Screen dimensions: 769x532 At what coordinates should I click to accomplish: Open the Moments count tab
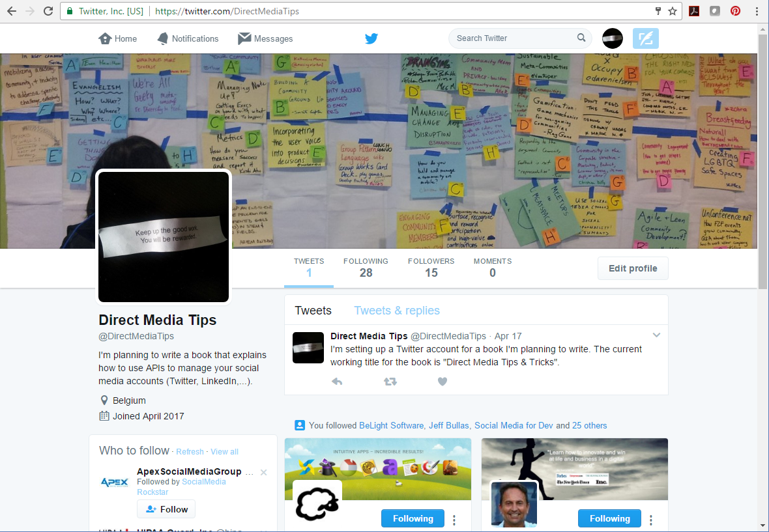[493, 268]
